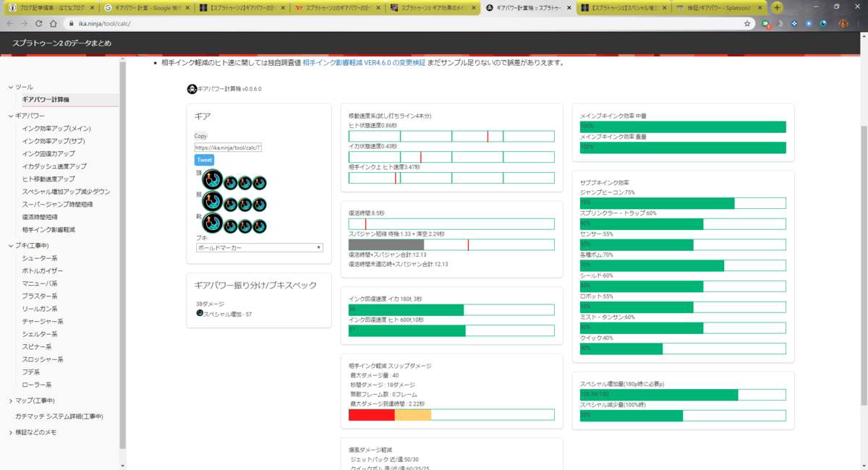Click the head (頭) second sub ability icon

pos(245,182)
